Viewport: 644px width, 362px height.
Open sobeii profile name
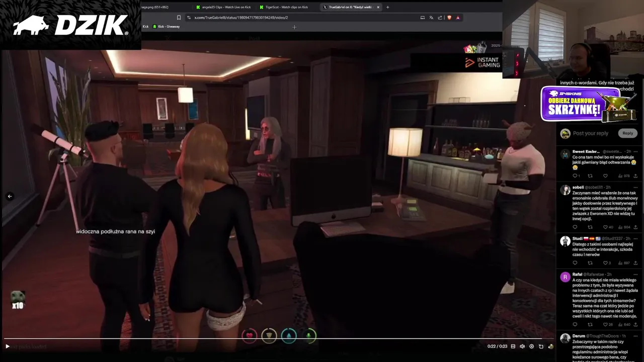pyautogui.click(x=578, y=187)
